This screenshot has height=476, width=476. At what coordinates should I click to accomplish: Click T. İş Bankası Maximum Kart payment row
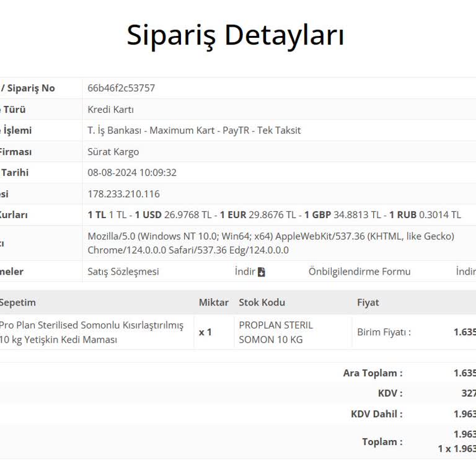[x=194, y=130]
